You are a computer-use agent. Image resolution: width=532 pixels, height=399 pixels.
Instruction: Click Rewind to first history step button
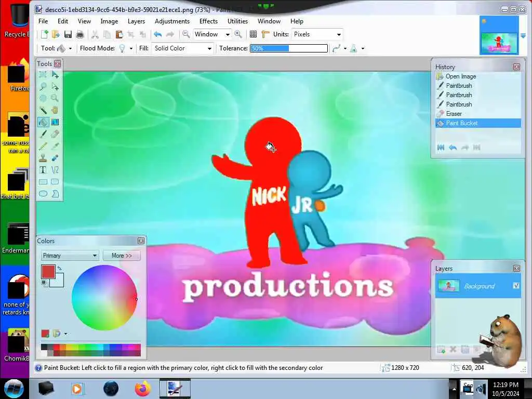(441, 147)
